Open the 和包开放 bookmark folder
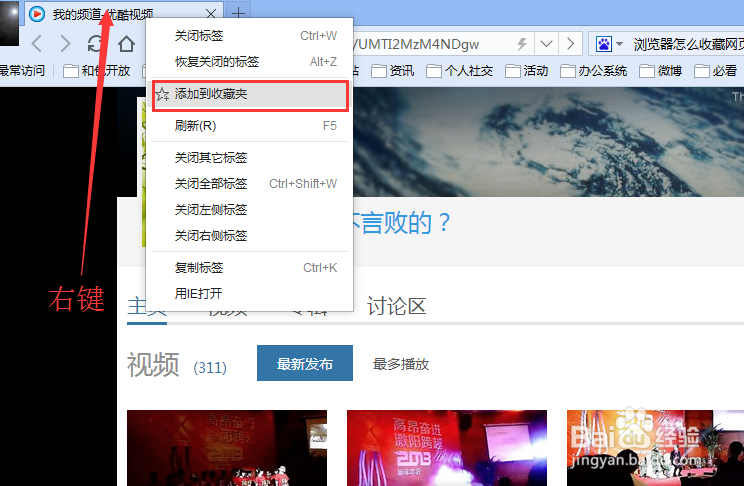 [97, 71]
